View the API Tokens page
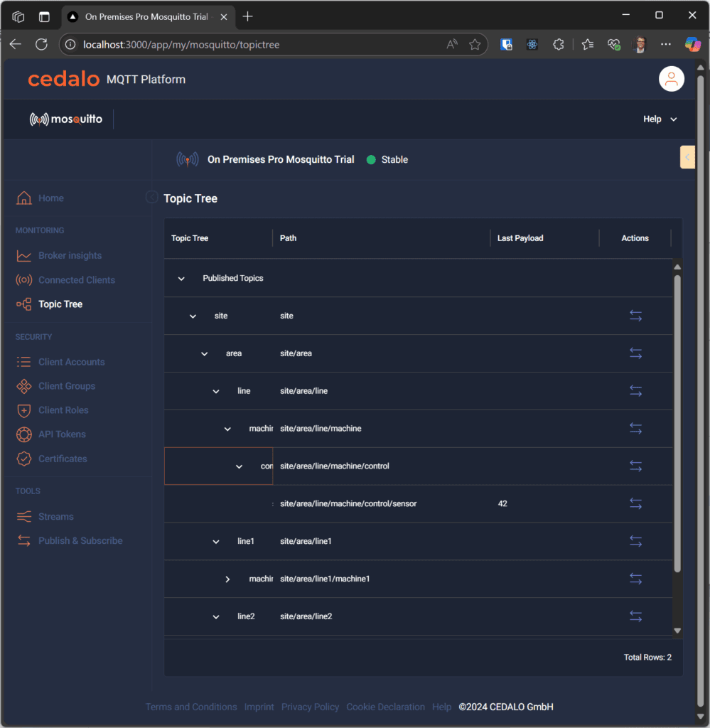Screen dimensions: 710x728 pos(60,434)
